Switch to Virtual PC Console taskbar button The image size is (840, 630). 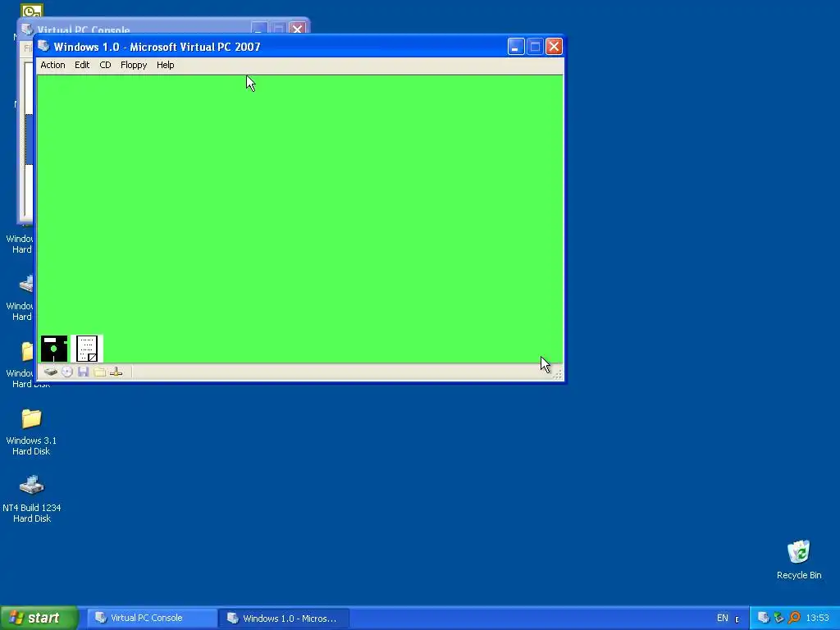[152, 618]
